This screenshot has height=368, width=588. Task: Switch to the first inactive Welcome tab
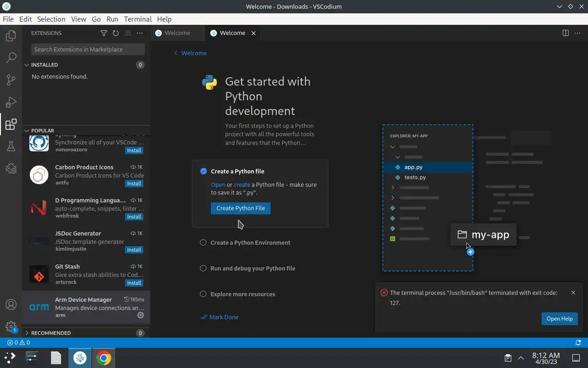point(177,33)
